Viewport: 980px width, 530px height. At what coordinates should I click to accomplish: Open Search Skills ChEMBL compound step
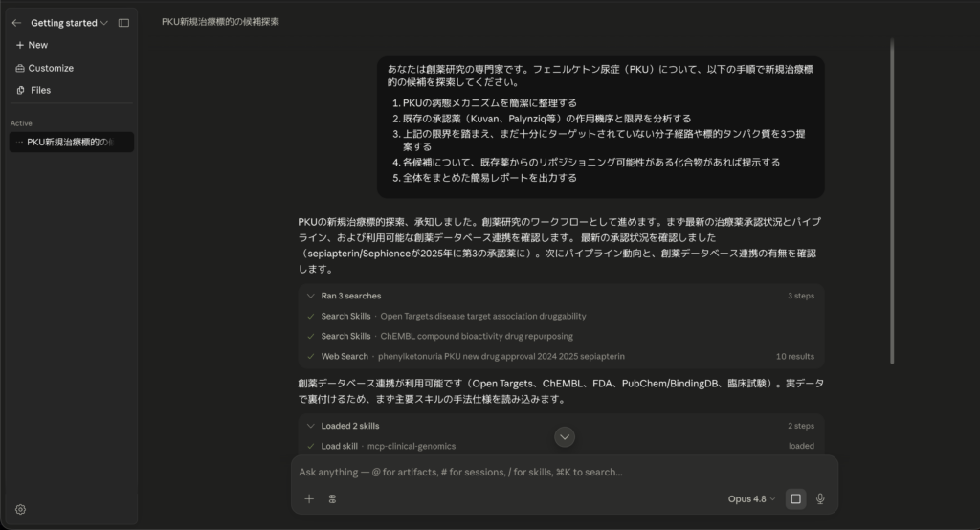click(x=561, y=336)
